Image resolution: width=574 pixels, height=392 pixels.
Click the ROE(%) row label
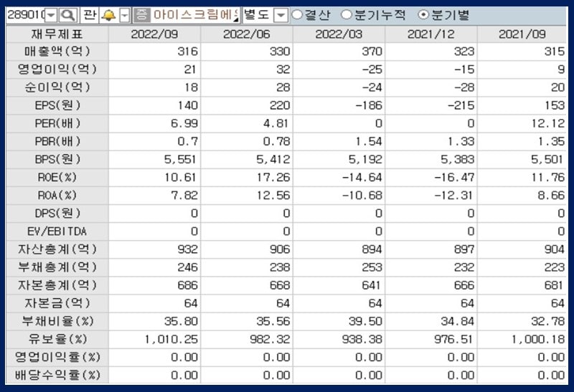point(57,177)
